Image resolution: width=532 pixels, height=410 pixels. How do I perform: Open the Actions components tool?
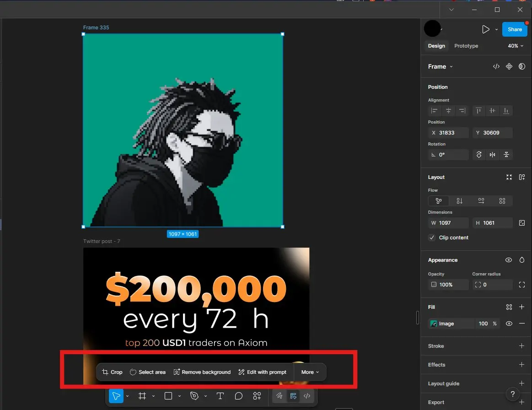(x=257, y=396)
